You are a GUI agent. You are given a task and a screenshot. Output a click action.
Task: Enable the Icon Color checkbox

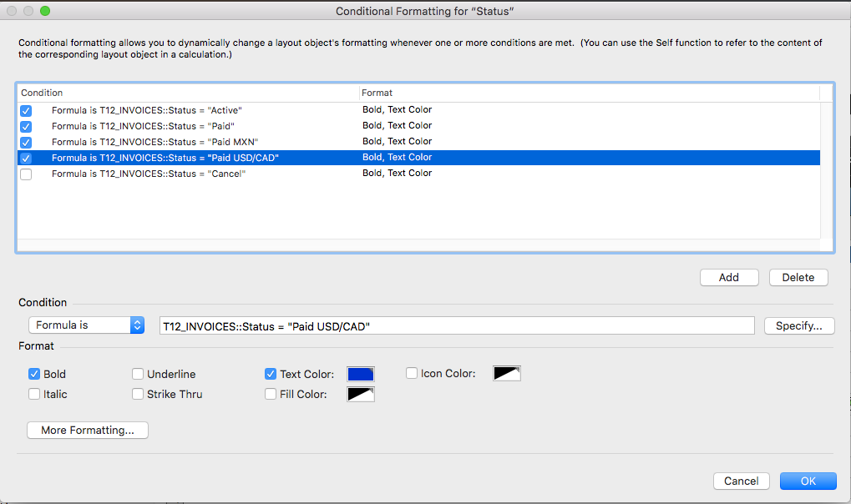(x=412, y=373)
